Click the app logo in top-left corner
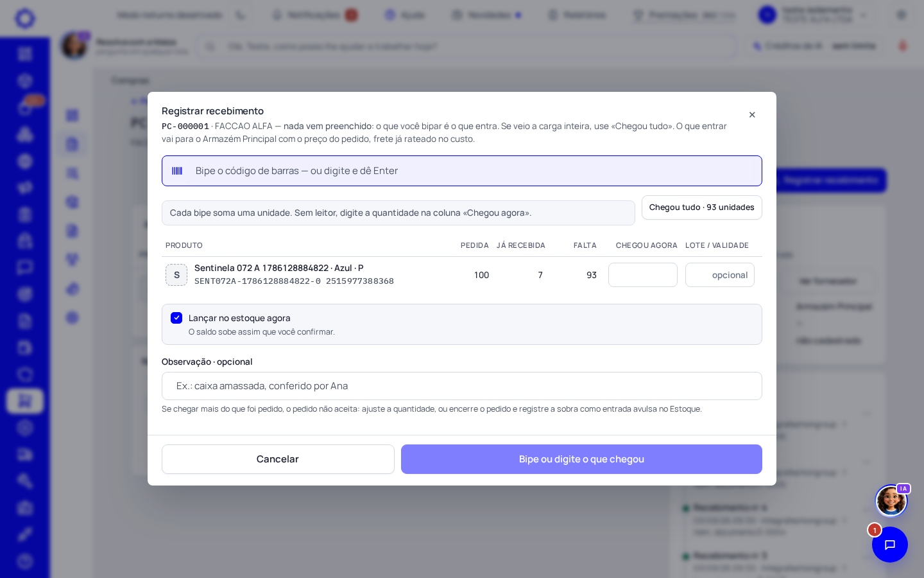The width and height of the screenshot is (924, 578). pyautogui.click(x=25, y=18)
